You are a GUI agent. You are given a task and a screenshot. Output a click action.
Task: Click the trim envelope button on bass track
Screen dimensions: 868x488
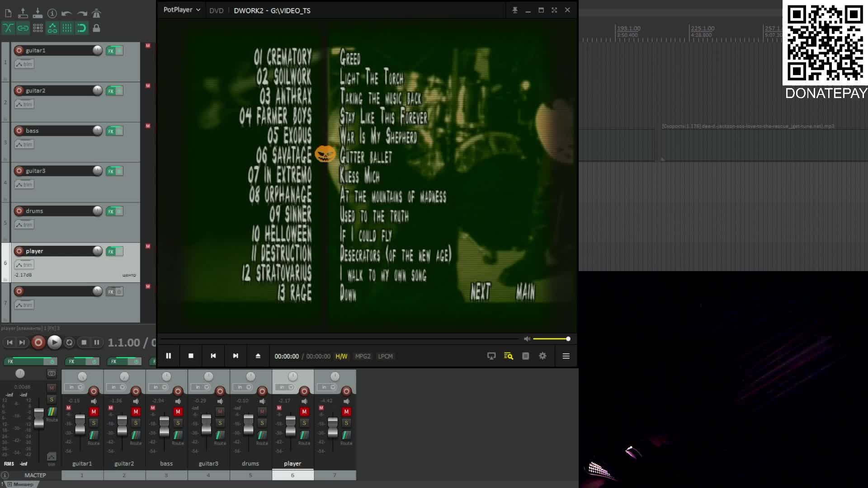tap(24, 144)
